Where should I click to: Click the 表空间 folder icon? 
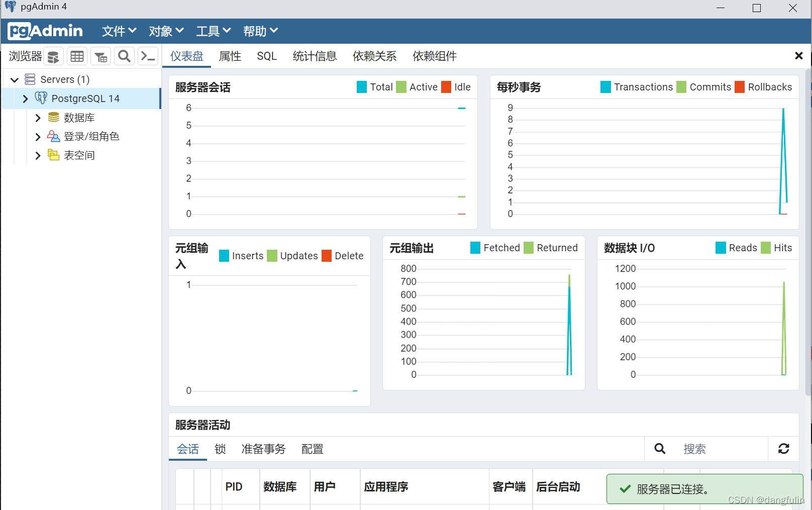click(x=53, y=155)
